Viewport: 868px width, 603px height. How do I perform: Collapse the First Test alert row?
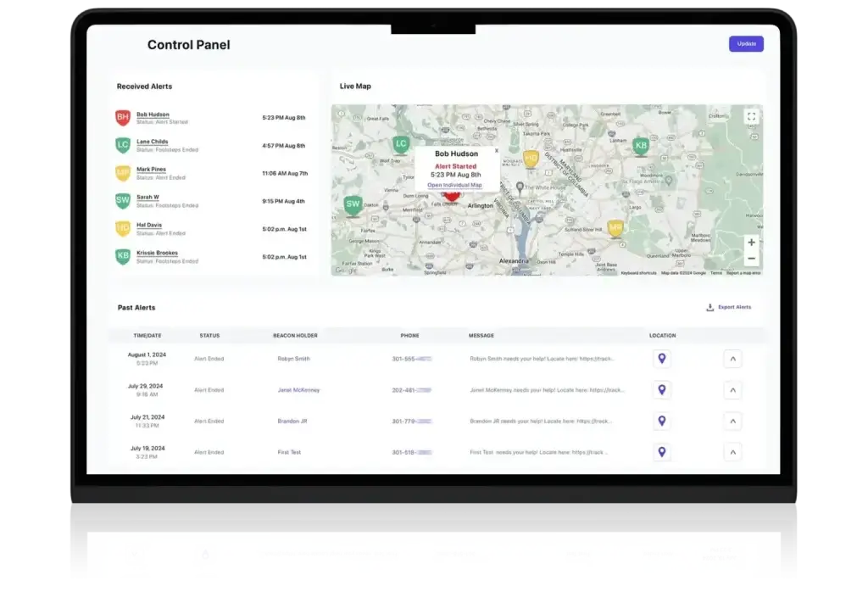click(733, 452)
